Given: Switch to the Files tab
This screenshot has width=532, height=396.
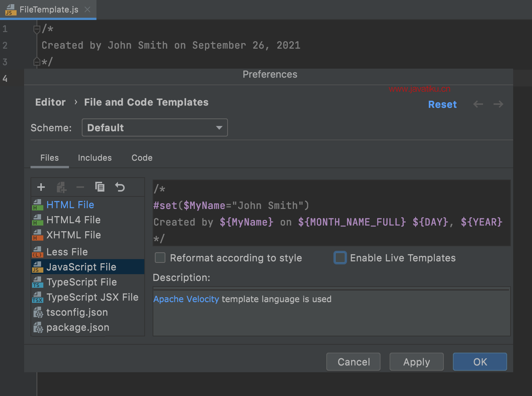Looking at the screenshot, I should (x=50, y=158).
